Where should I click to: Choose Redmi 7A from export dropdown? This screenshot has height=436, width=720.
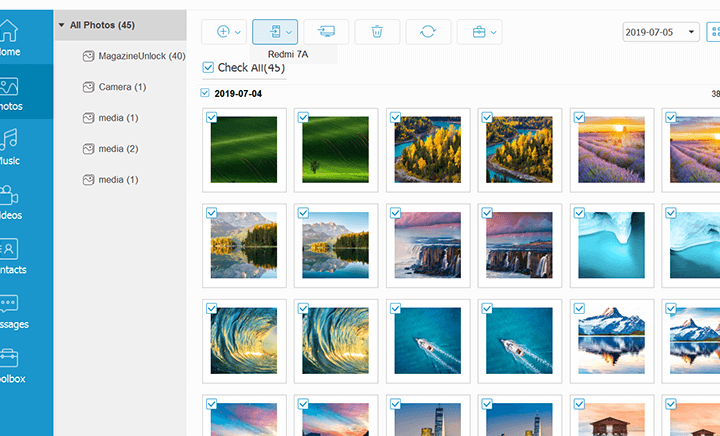pyautogui.click(x=288, y=54)
